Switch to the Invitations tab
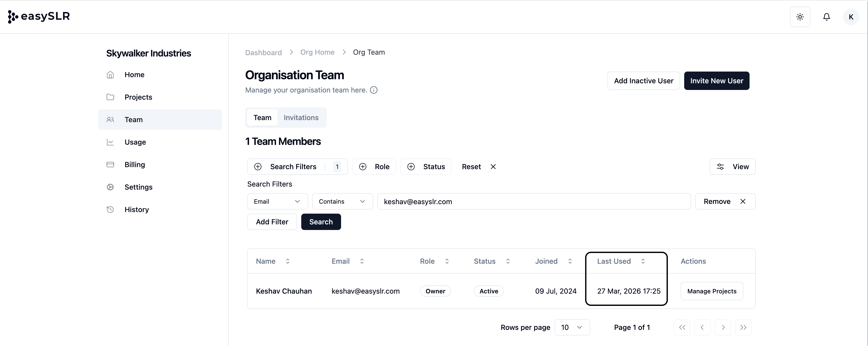 [x=301, y=117]
